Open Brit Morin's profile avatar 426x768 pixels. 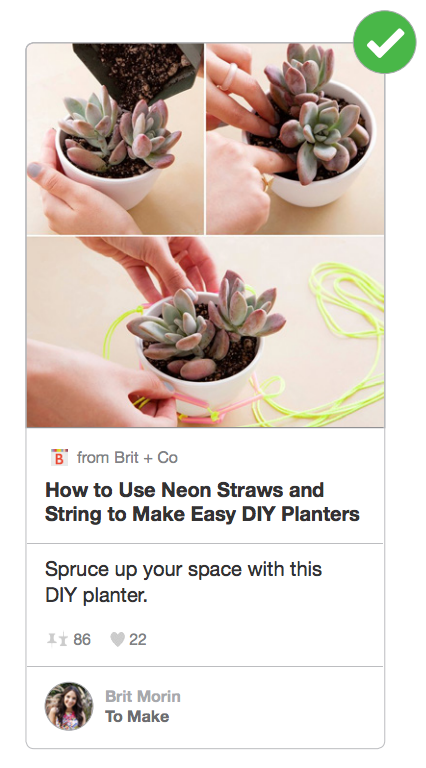click(x=69, y=706)
